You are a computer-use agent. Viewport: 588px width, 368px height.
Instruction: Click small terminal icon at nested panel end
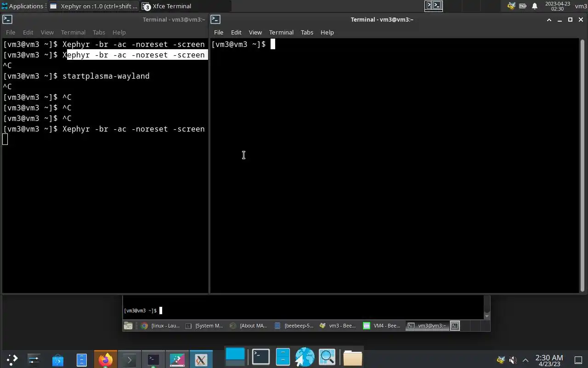[x=455, y=326]
